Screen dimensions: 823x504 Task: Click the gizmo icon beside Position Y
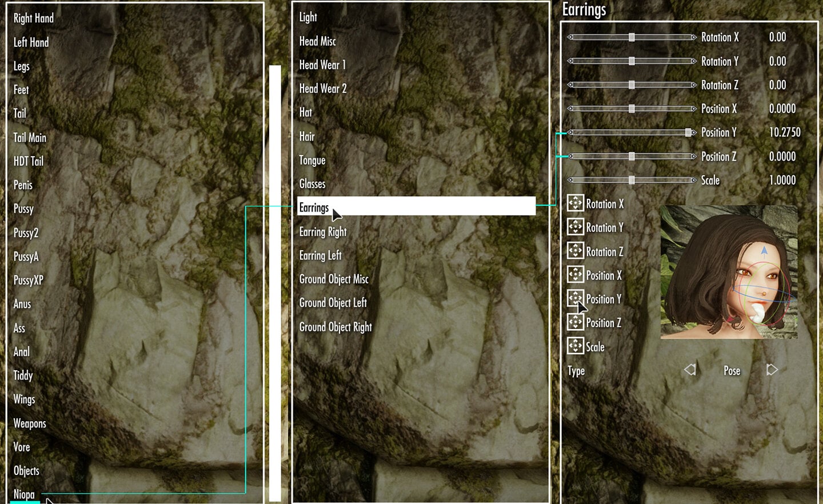575,298
